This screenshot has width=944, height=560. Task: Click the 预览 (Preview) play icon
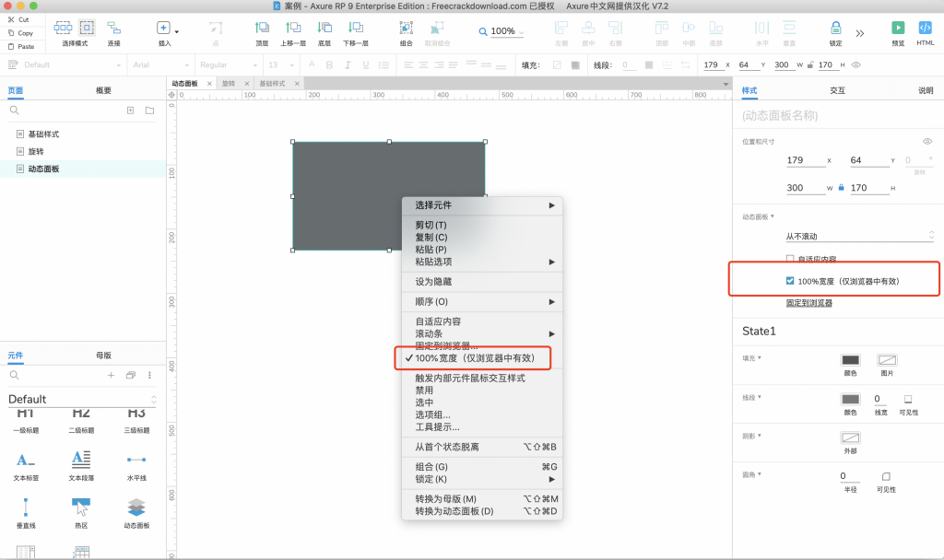(x=898, y=29)
